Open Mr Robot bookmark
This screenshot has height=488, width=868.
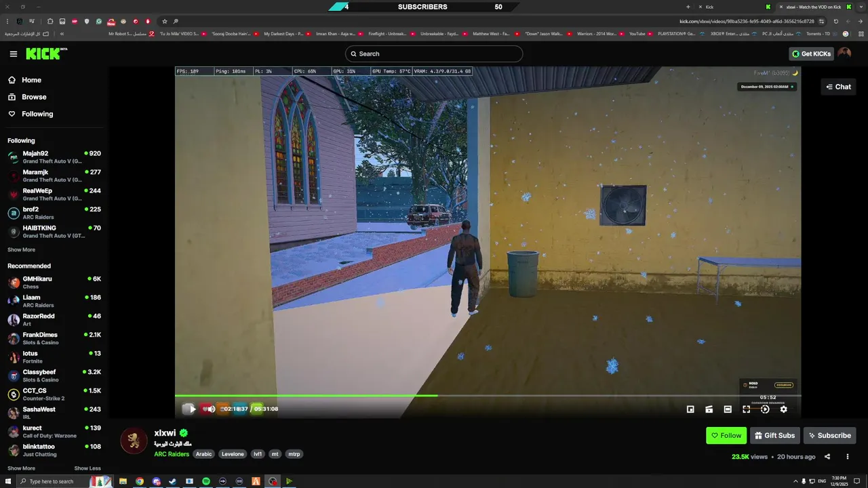coord(132,33)
